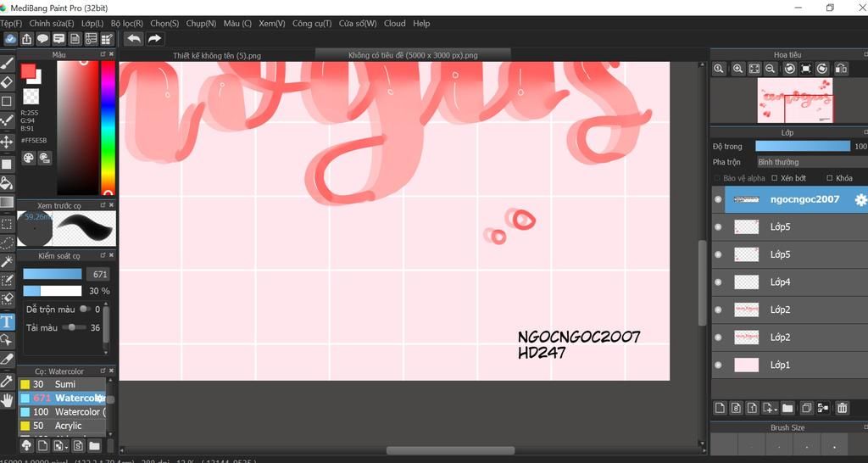Select the Gradient tool
Viewport: 868px width, 463px height.
point(7,202)
